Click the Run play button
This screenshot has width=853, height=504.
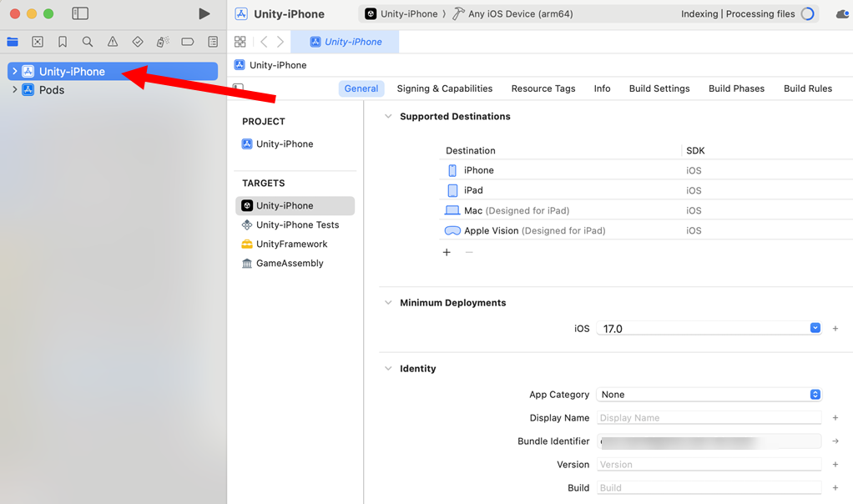pos(204,13)
